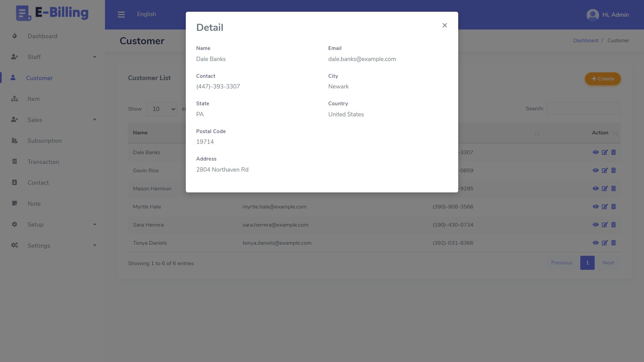Click delete icon for Dale Banks
This screenshot has width=644, height=362.
(x=613, y=153)
